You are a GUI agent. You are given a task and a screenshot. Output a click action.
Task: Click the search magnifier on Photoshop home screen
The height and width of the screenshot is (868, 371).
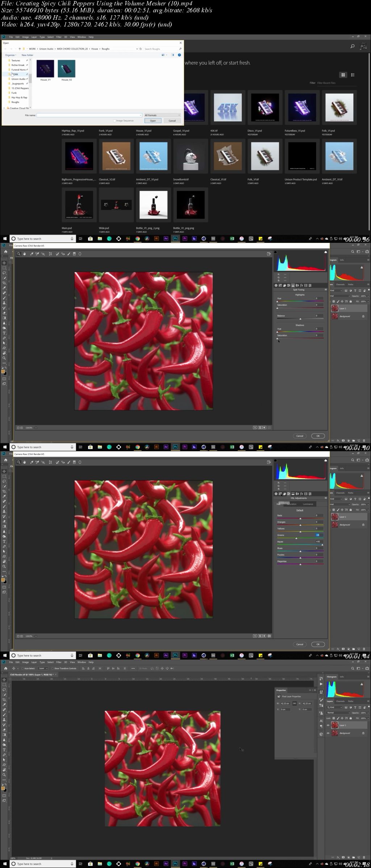pyautogui.click(x=352, y=46)
